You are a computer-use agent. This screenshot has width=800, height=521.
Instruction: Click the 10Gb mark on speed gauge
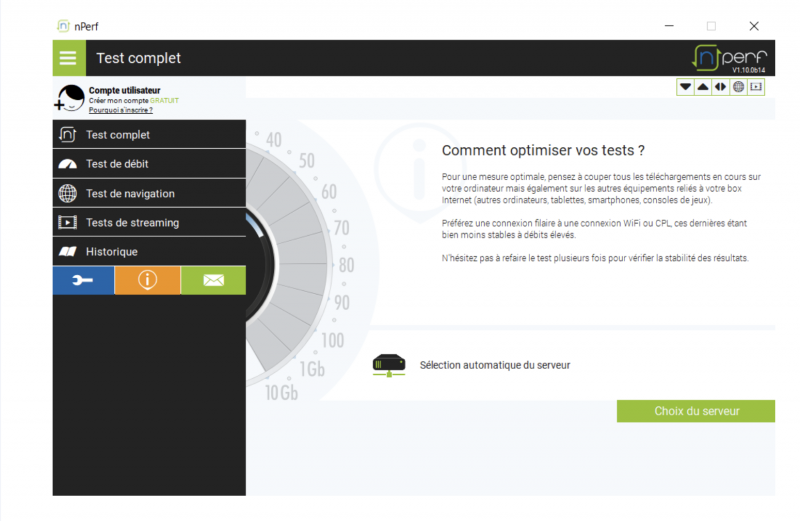pos(281,393)
